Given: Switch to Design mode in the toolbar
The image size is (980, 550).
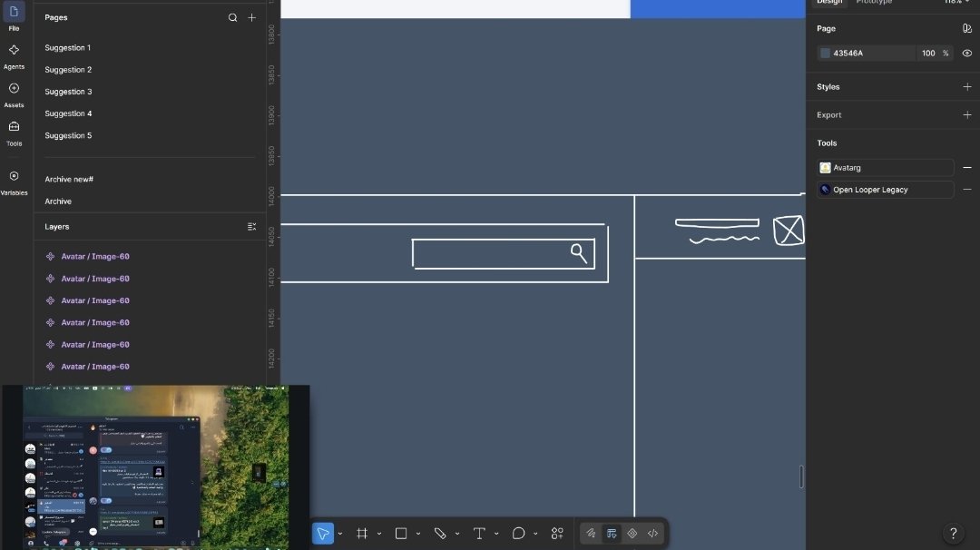Looking at the screenshot, I should pyautogui.click(x=612, y=533).
